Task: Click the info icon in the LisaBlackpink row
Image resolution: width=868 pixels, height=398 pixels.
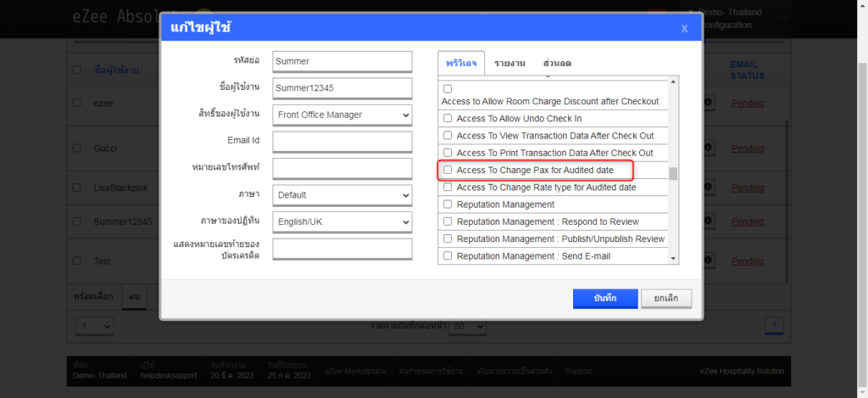Action: tap(708, 188)
